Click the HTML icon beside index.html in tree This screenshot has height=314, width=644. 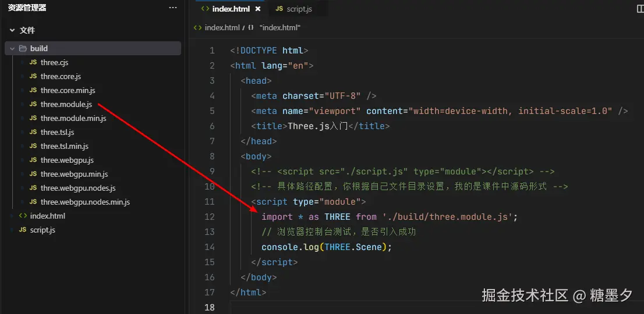point(23,216)
